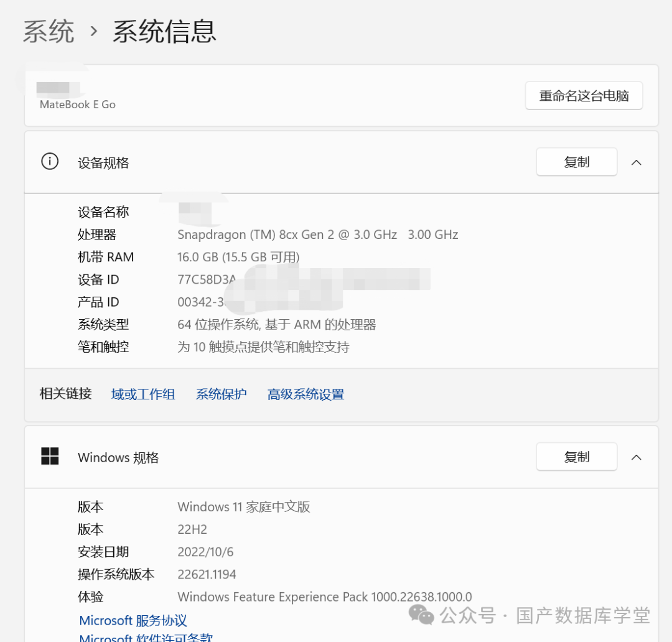Copy device specifications with 复制 button
672x642 pixels.
tap(576, 162)
